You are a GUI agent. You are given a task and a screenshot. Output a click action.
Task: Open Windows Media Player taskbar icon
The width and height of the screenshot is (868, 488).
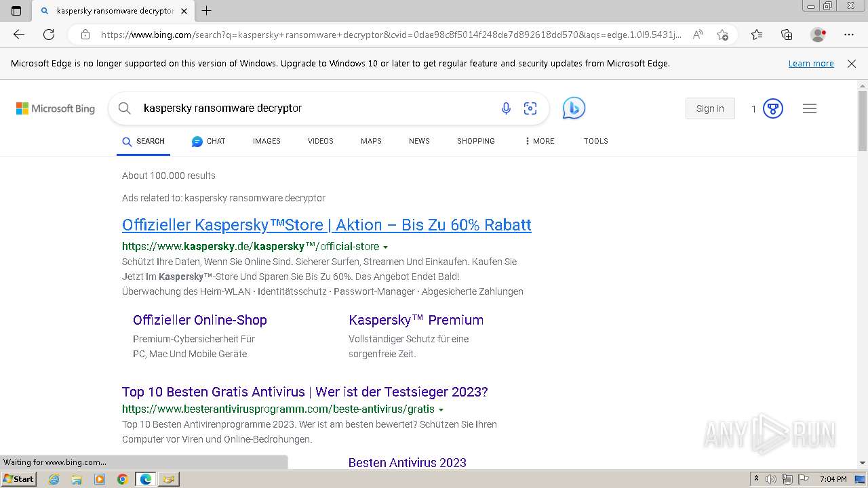coord(100,479)
